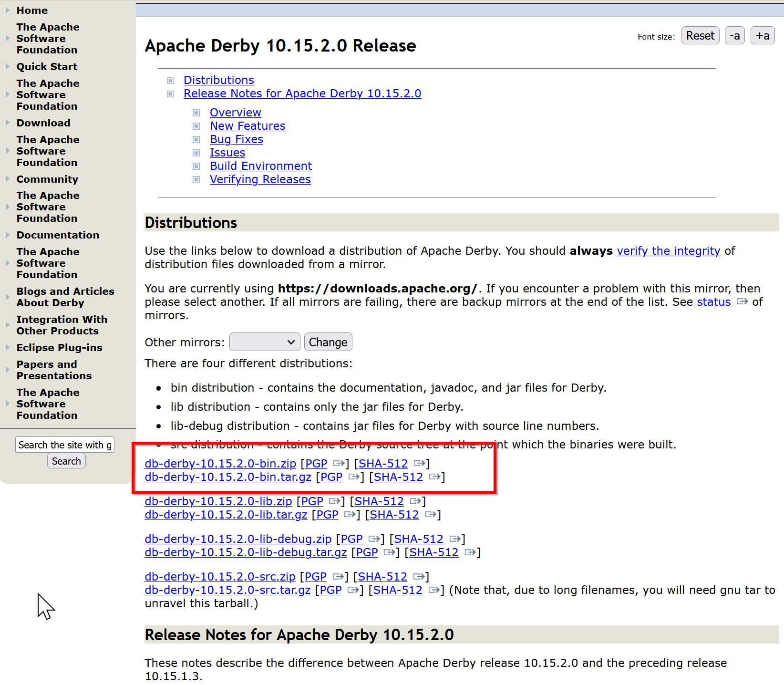Viewport: 784px width, 685px height.
Task: Click external icon after lib-debug.tar.gz SHA-512
Action: point(470,552)
